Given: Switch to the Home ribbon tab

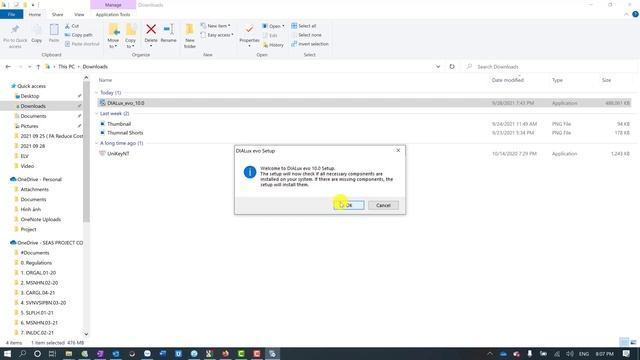Looking at the screenshot, I should (x=35, y=14).
